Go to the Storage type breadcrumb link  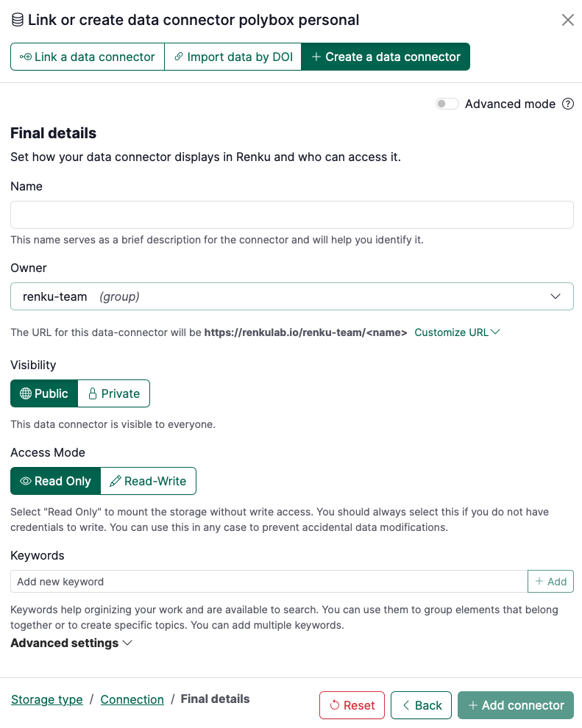47,699
